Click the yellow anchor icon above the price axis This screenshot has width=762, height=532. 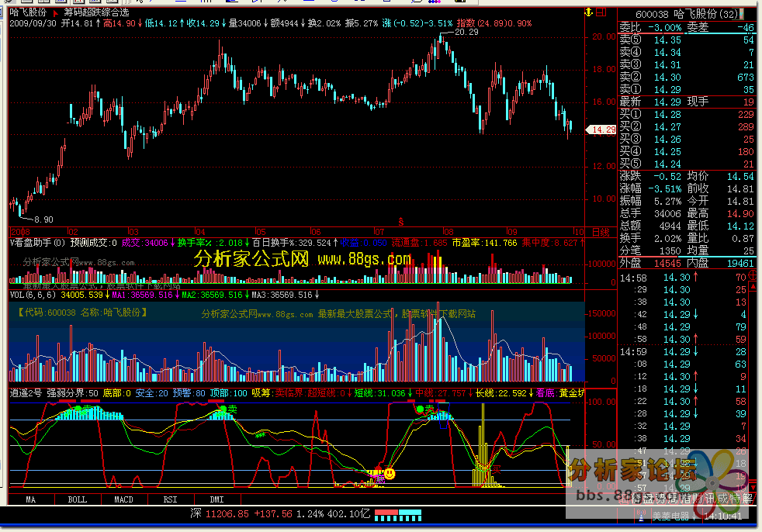click(589, 12)
